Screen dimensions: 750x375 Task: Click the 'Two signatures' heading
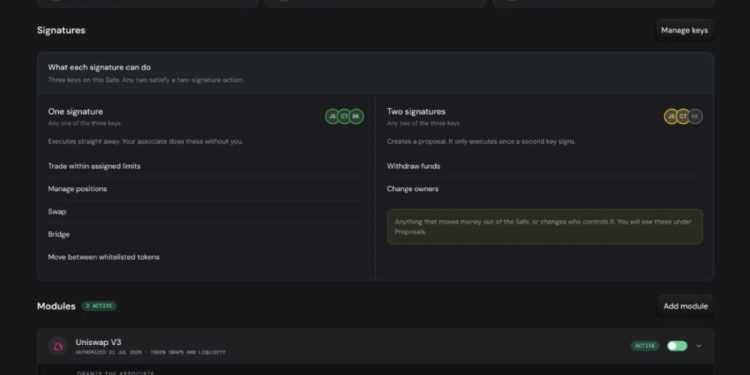(416, 111)
